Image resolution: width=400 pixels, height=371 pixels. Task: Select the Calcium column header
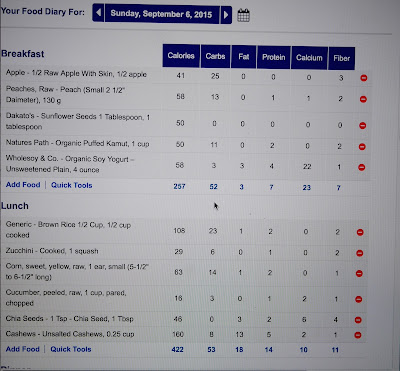click(309, 58)
